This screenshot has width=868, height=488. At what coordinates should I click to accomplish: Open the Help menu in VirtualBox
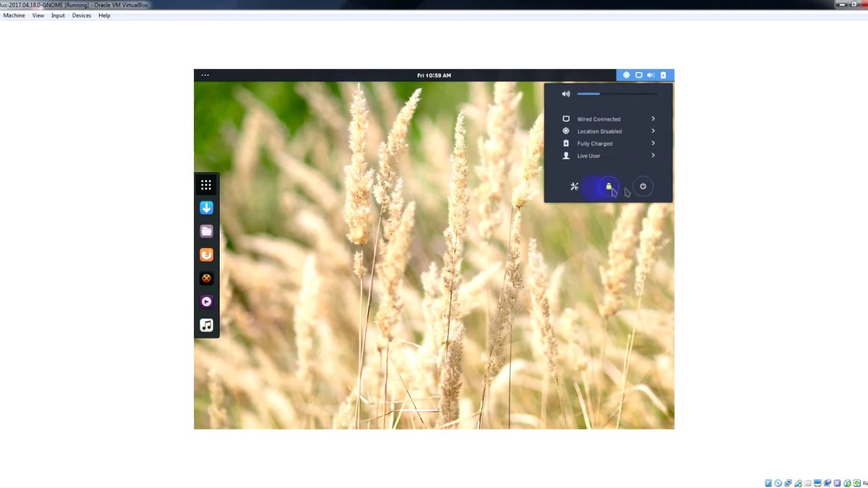(104, 16)
